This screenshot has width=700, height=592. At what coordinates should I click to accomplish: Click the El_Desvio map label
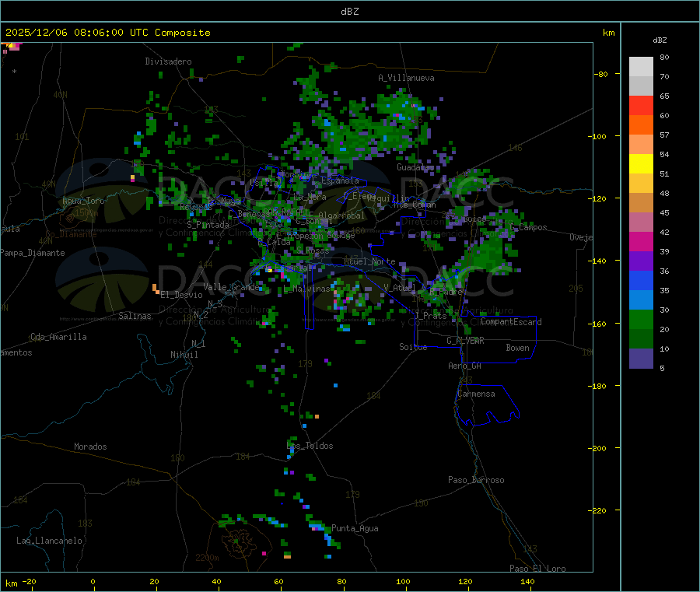(x=181, y=295)
